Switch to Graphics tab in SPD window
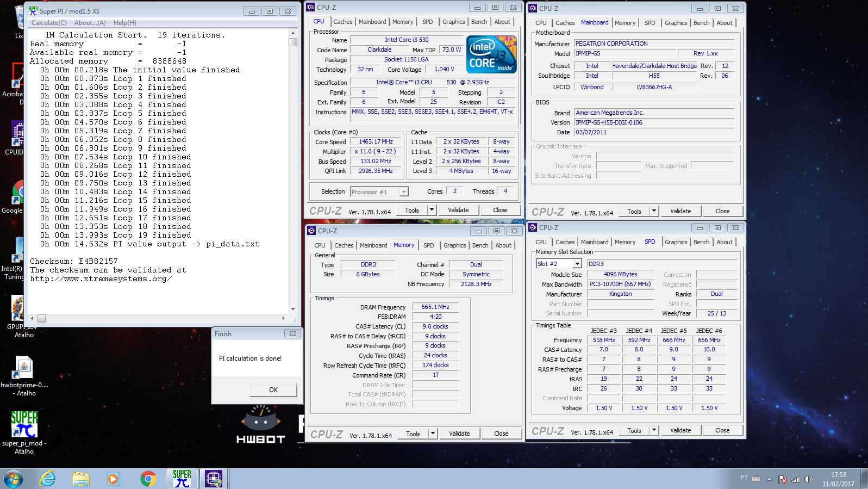This screenshot has width=868, height=489. click(676, 242)
